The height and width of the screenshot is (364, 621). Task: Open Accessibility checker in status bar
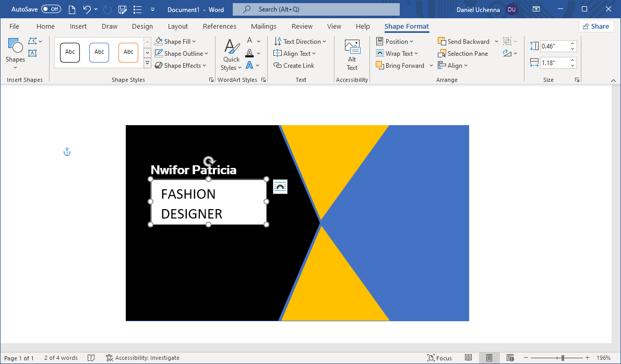click(x=142, y=358)
